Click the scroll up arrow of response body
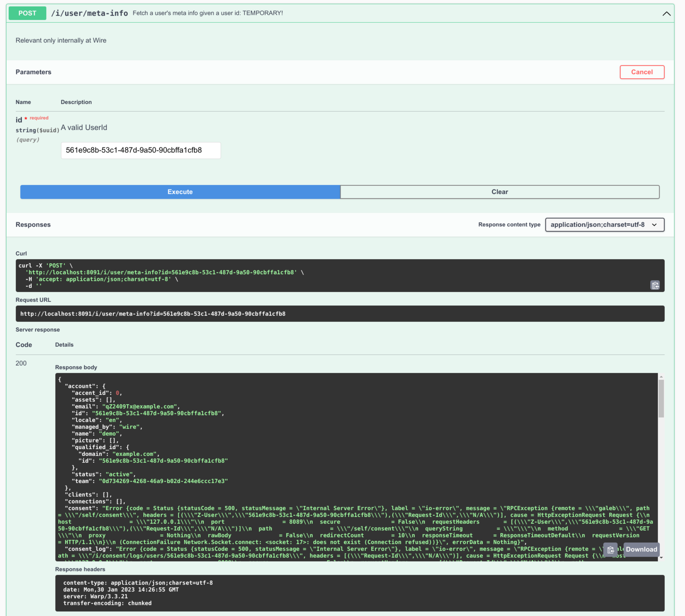This screenshot has height=616, width=685. tap(661, 376)
